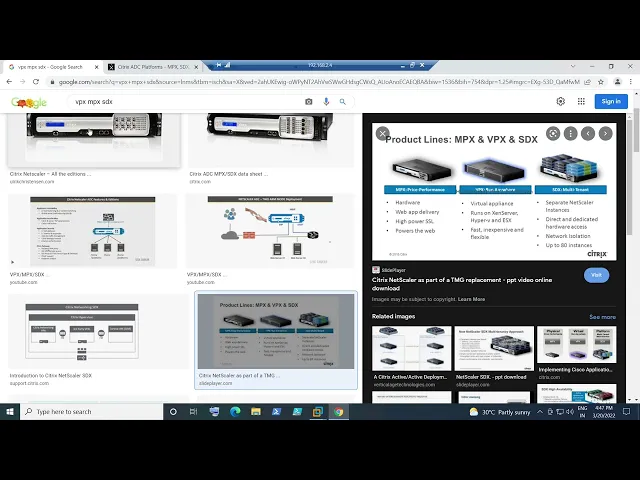Viewport: 640px width, 480px height.
Task: Open Cortana circle on taskbar
Action: click(173, 412)
